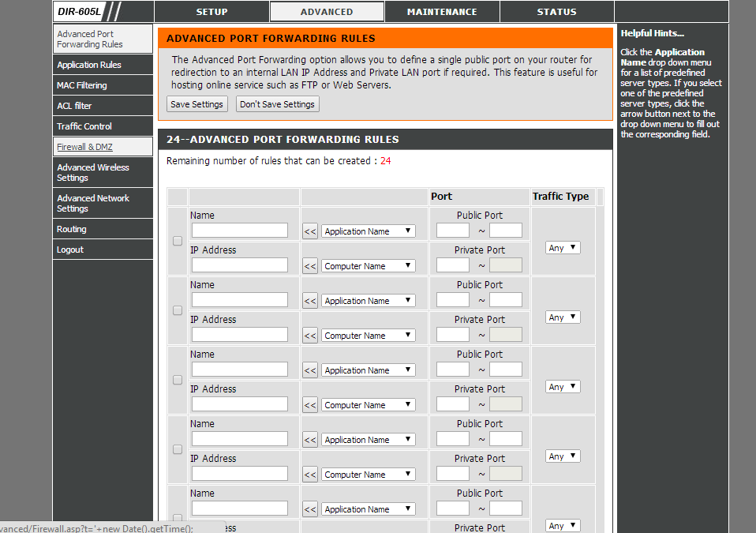Image resolution: width=756 pixels, height=533 pixels.
Task: Open the first rule's Application Name dropdown
Action: [x=368, y=231]
